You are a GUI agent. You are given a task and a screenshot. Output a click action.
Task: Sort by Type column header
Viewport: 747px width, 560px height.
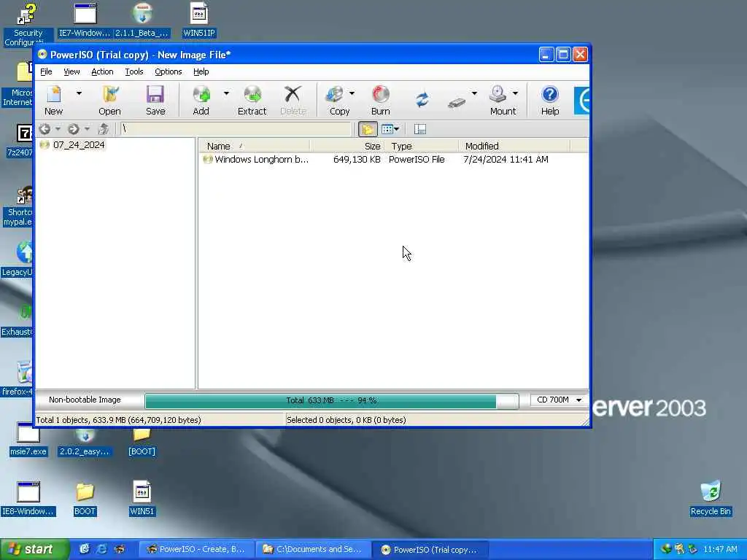coord(422,146)
